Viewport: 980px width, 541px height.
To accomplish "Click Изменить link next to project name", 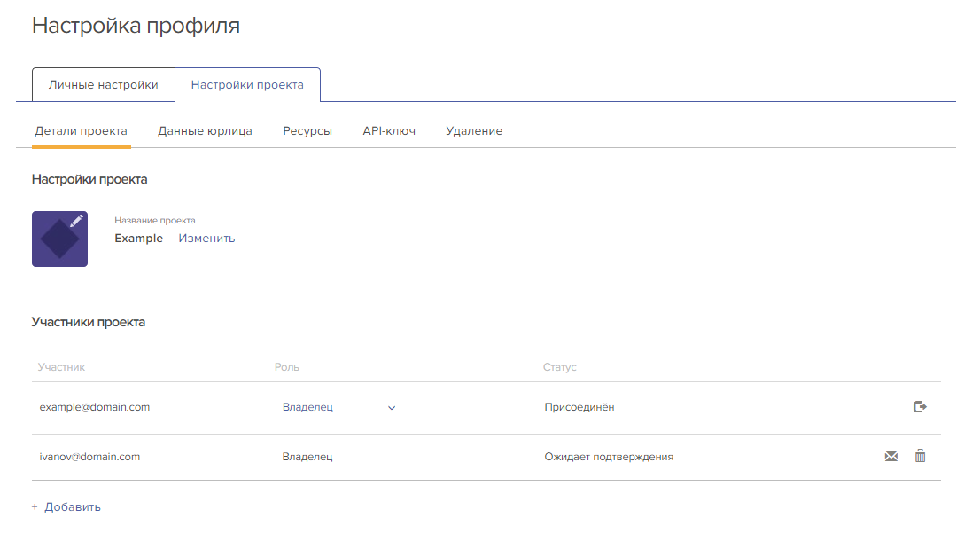I will [x=206, y=239].
